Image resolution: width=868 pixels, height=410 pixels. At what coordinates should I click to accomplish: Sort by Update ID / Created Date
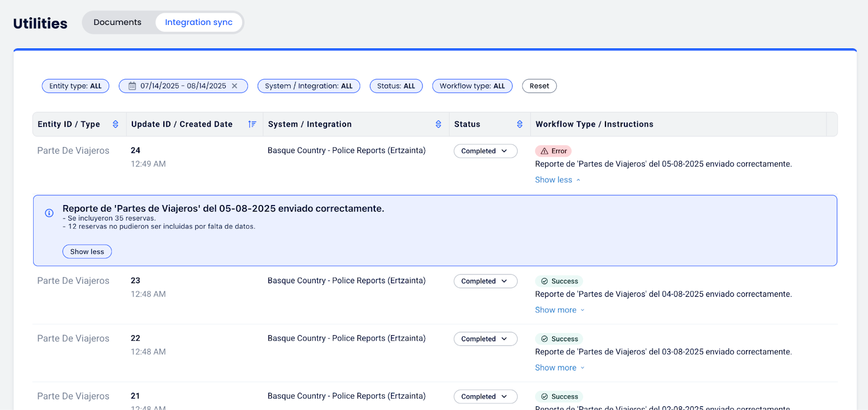point(252,124)
